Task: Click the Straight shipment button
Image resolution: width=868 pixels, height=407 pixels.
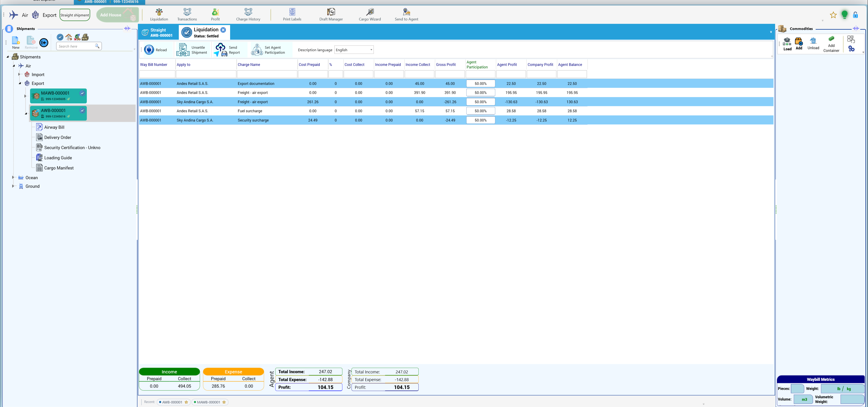Action: [75, 15]
